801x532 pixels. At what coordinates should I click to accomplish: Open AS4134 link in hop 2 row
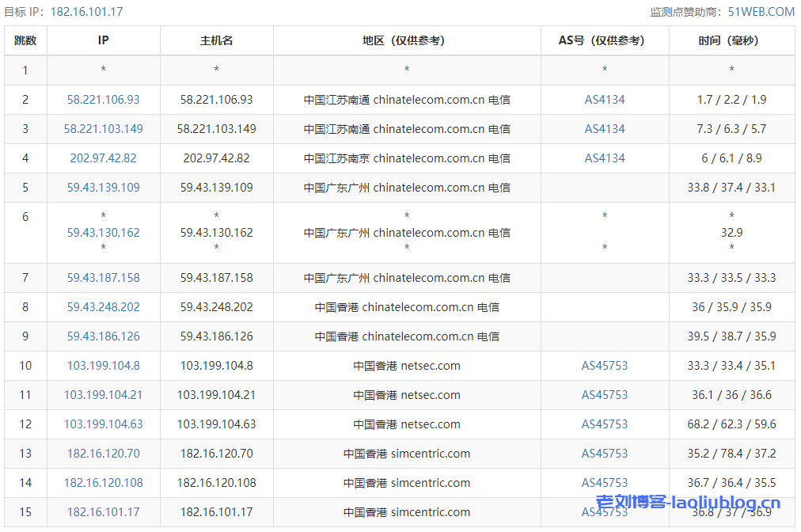point(605,100)
